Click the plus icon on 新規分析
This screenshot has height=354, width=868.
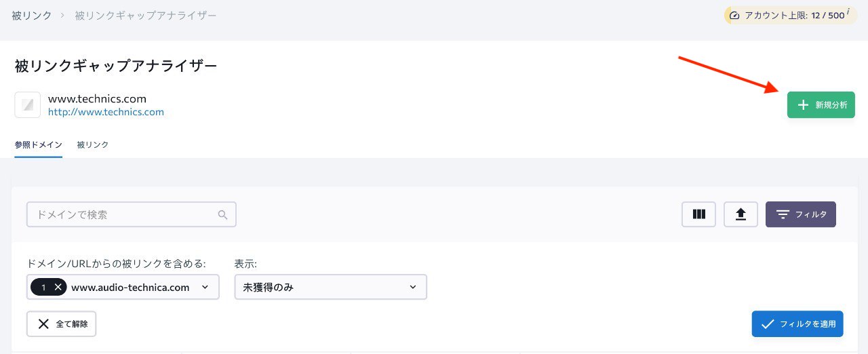point(803,105)
